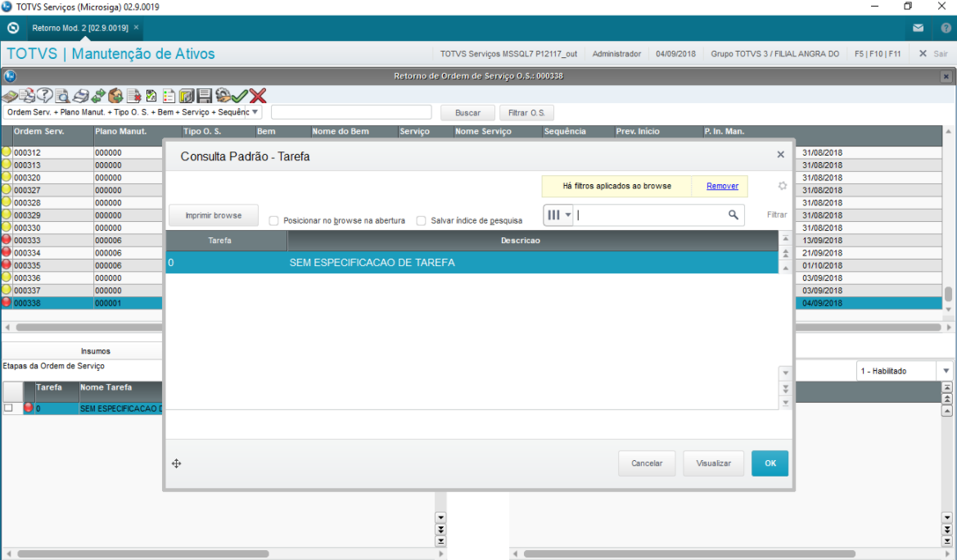The width and height of the screenshot is (957, 560).
Task: Click the move cross icon in dialog
Action: [x=176, y=463]
